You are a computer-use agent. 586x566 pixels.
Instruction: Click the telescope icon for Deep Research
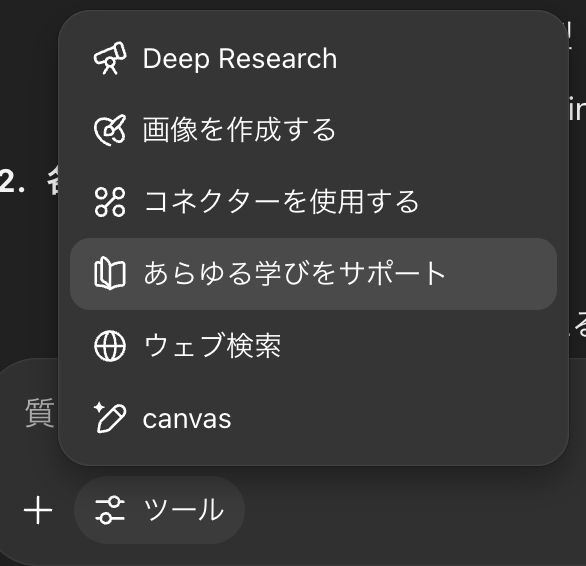tap(110, 58)
